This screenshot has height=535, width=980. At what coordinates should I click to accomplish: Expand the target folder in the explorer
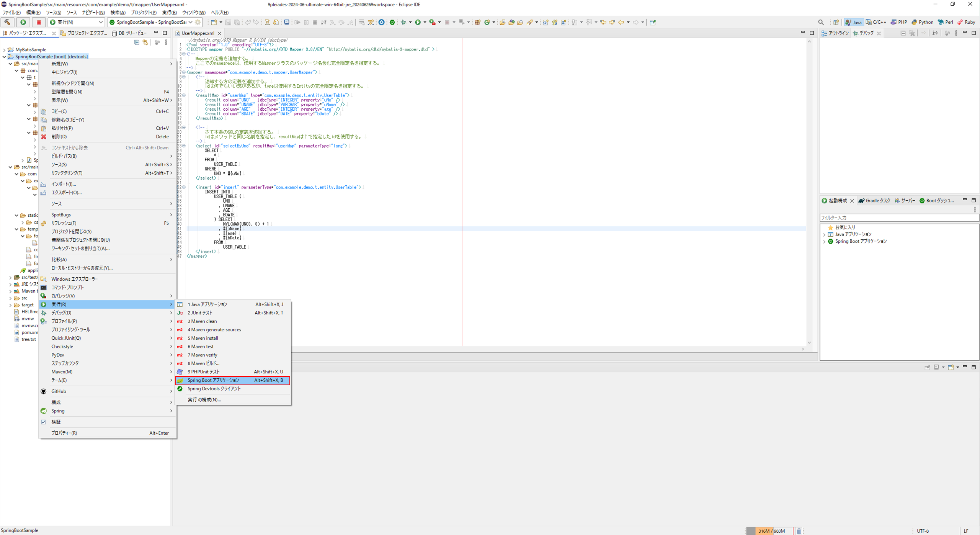(x=10, y=305)
